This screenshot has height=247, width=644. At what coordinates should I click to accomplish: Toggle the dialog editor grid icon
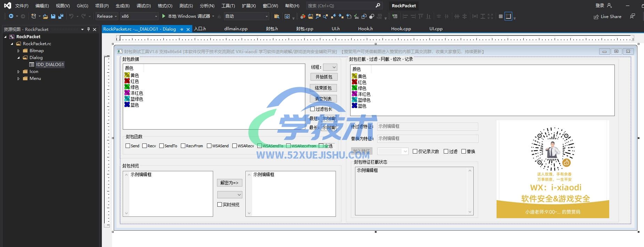[x=500, y=16]
